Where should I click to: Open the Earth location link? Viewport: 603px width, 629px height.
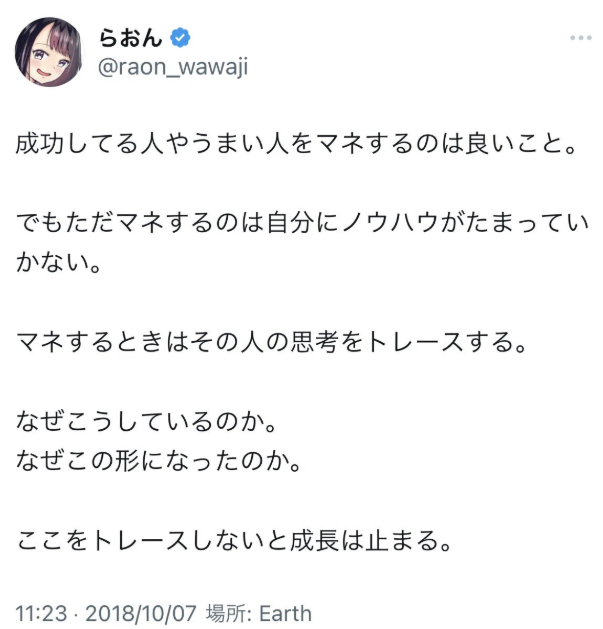(x=285, y=612)
